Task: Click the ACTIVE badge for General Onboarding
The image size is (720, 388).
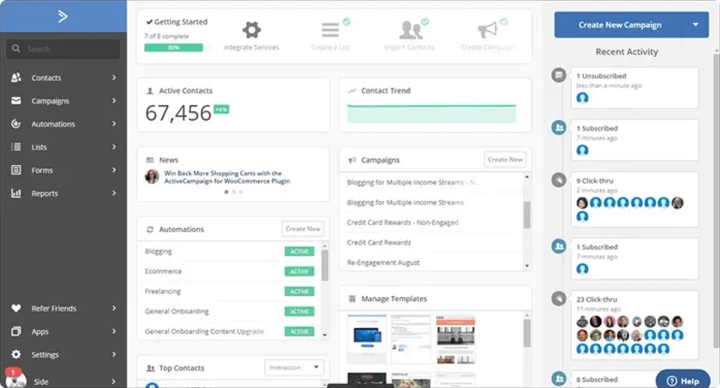Action: tap(299, 312)
